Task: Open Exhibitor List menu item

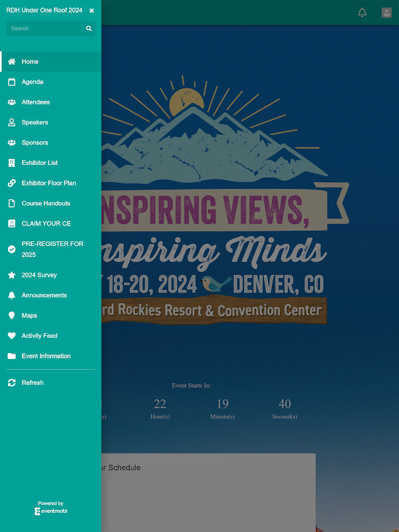Action: pyautogui.click(x=51, y=163)
